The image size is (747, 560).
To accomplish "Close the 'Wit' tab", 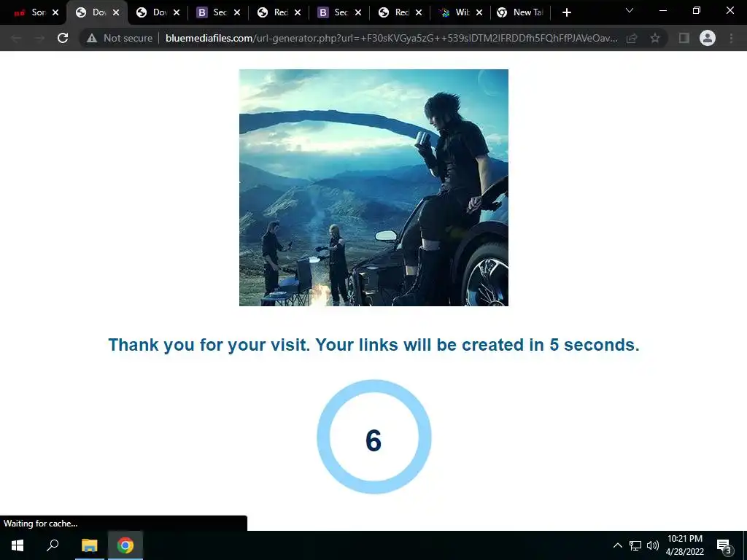I will click(479, 13).
